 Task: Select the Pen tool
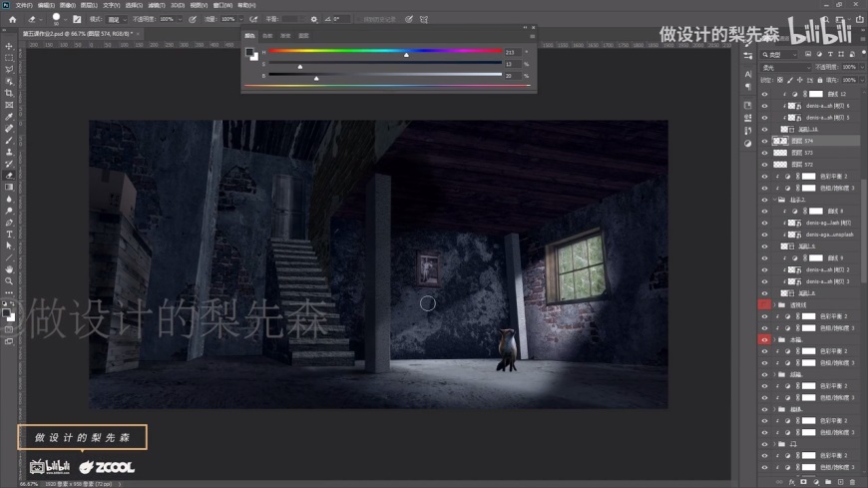tap(9, 223)
